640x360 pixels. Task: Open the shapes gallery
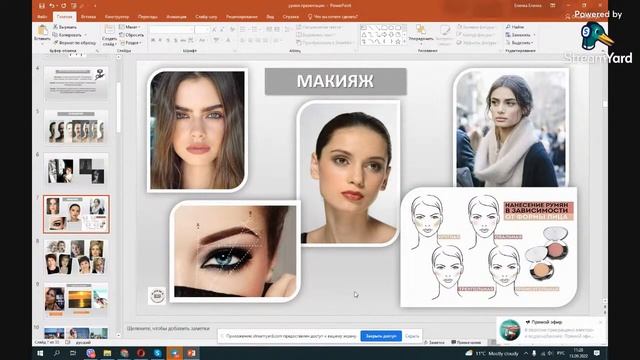coord(381,35)
